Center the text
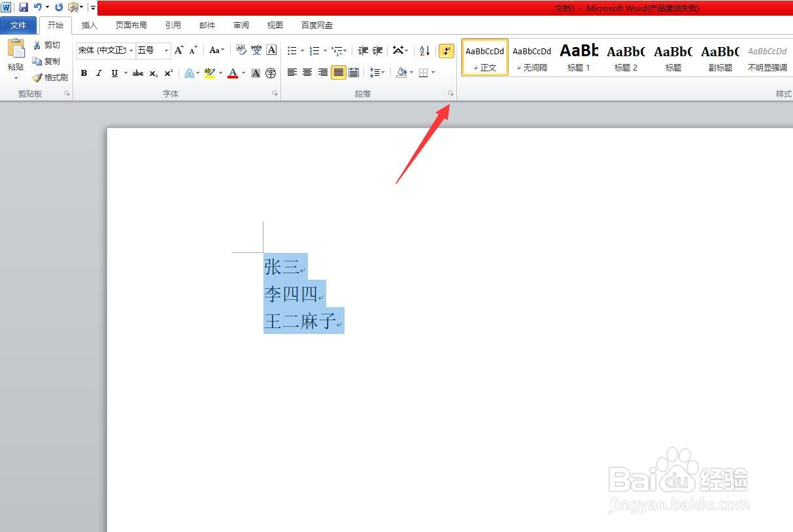 [x=307, y=73]
